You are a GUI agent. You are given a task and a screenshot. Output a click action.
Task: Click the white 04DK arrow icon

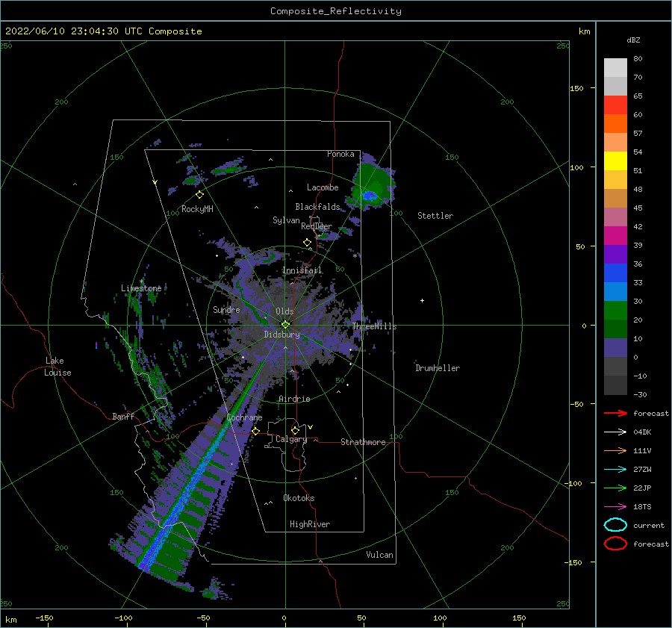(615, 432)
